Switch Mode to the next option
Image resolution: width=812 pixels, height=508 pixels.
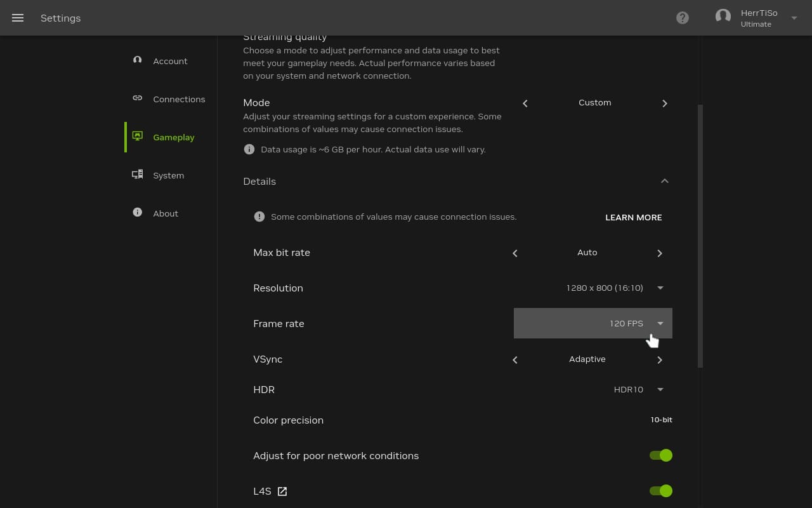point(664,103)
